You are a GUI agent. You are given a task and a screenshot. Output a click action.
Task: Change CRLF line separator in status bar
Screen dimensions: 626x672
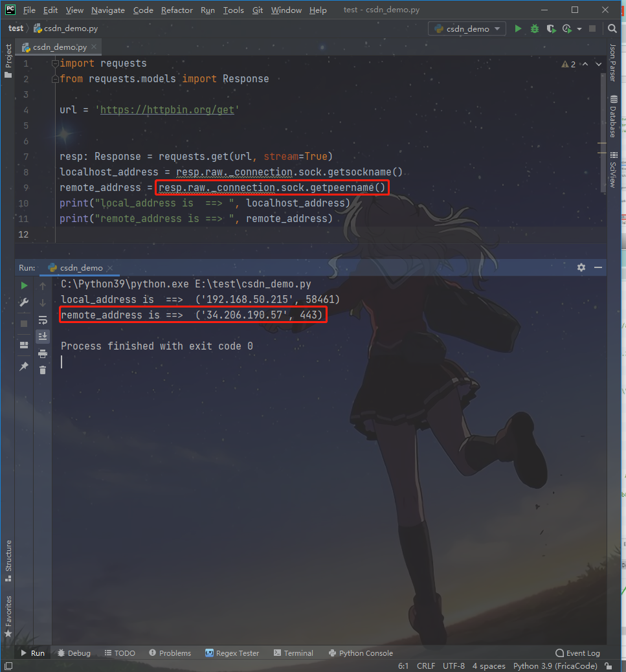426,666
